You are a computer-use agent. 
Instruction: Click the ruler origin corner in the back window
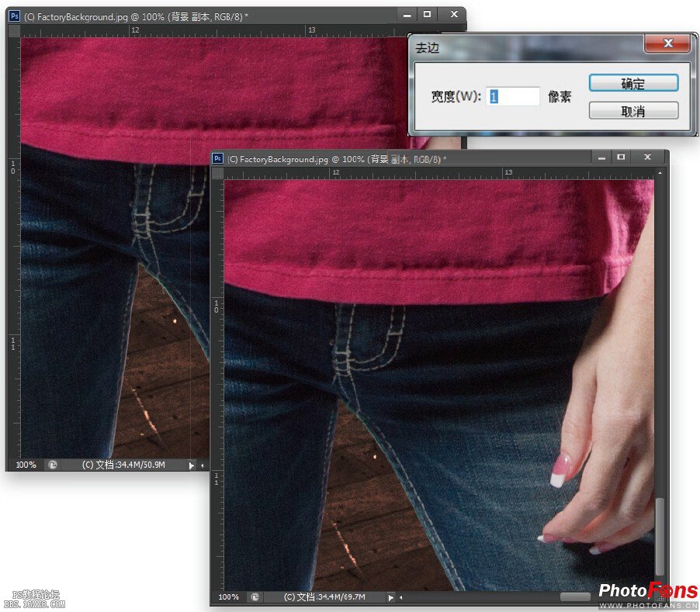point(15,31)
